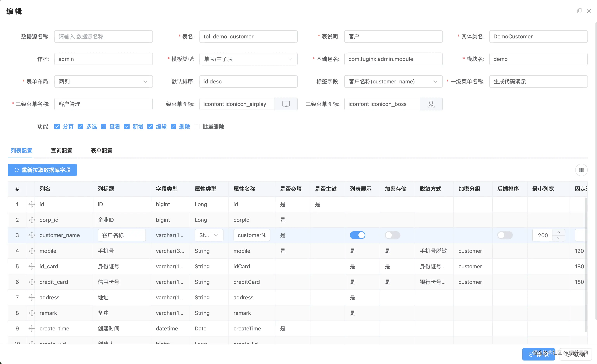Viewport: 597px width, 364px height.
Task: Switch to the 表单配置 tab
Action: 101,151
